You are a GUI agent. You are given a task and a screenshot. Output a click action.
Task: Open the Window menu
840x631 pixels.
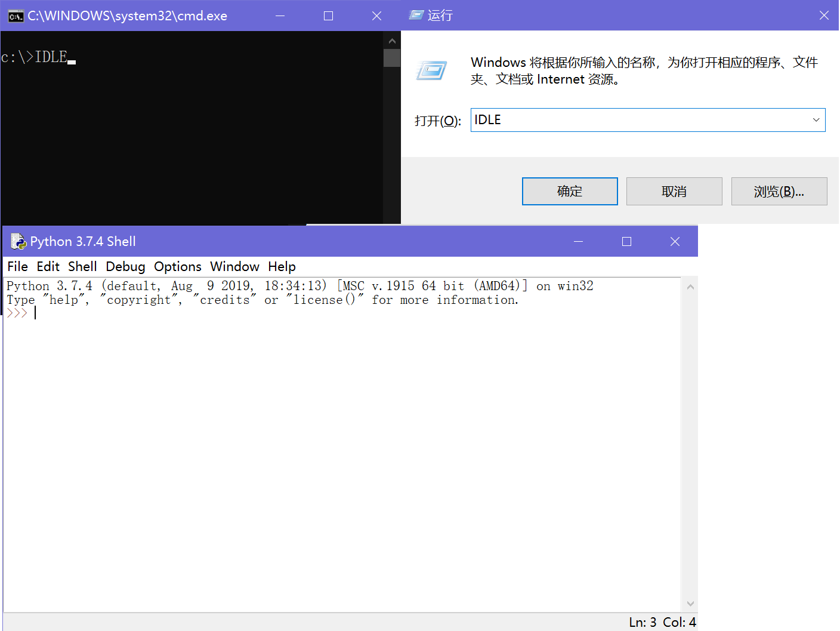coord(234,266)
